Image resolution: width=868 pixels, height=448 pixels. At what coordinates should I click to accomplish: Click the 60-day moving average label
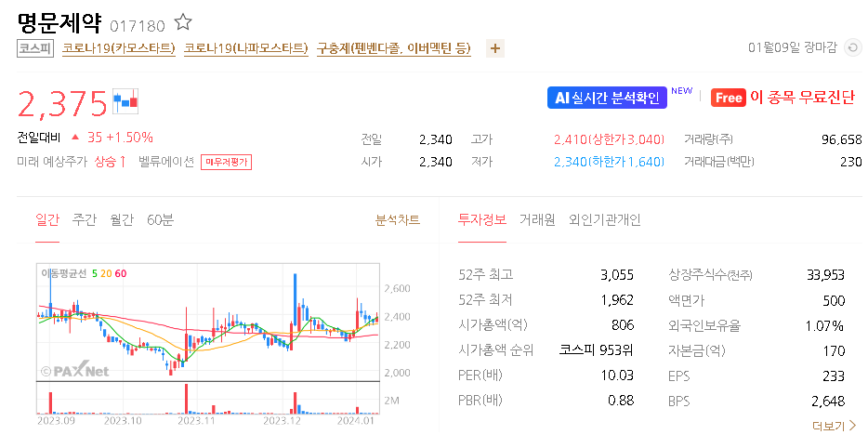pyautogui.click(x=120, y=273)
